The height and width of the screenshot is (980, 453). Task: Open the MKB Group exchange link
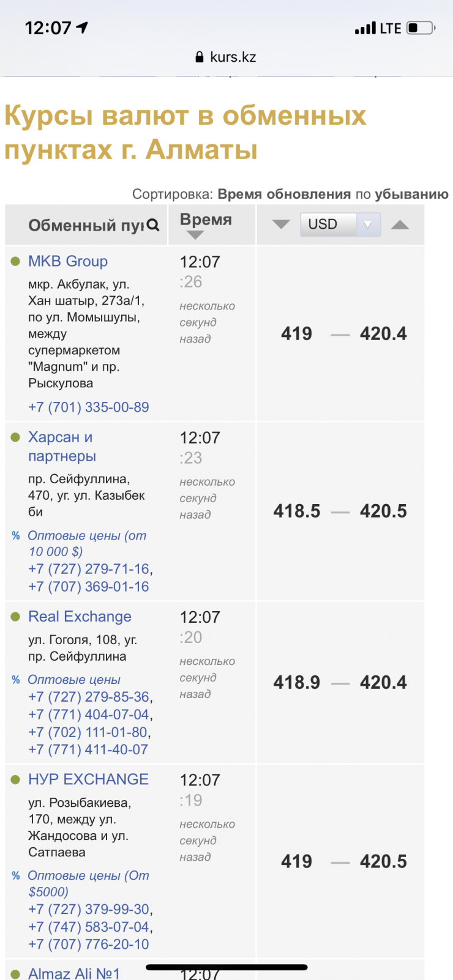point(68,261)
